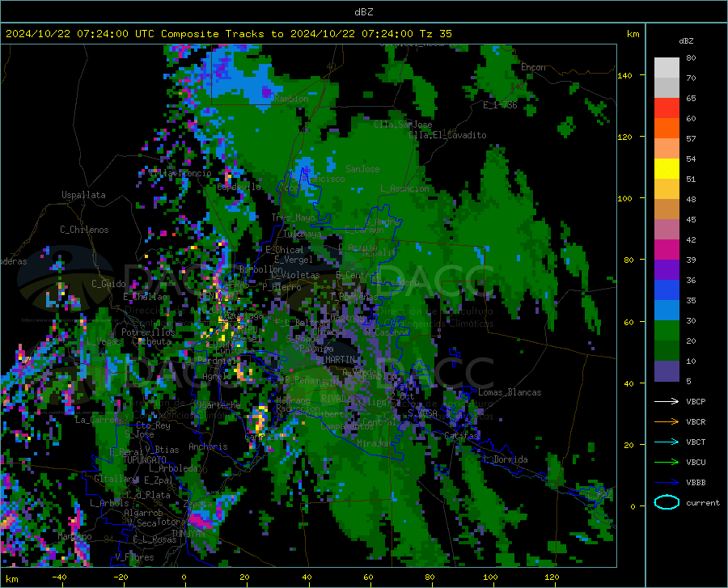Click the cyan VBCT arrow legend icon
728x588 pixels.
[667, 442]
